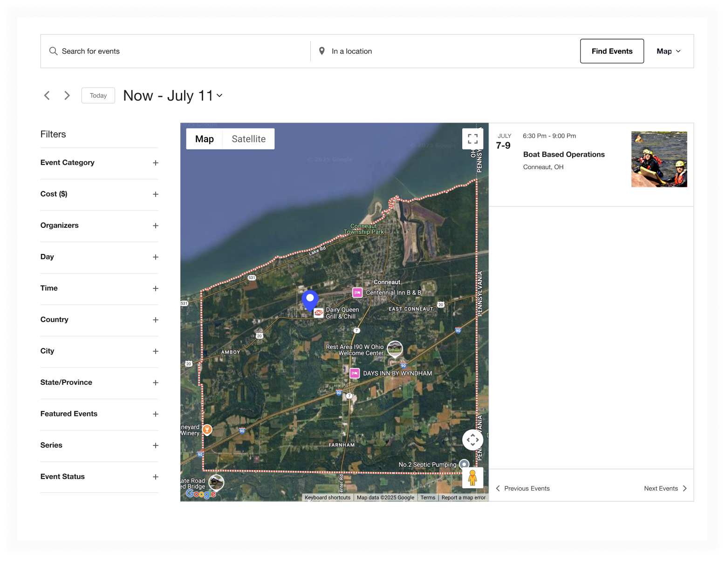This screenshot has height=588, width=725.
Task: Open the Boat Based Operations event link
Action: (x=563, y=154)
